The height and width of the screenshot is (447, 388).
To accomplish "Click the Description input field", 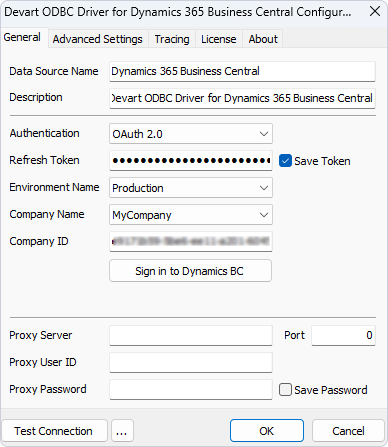I will point(242,98).
